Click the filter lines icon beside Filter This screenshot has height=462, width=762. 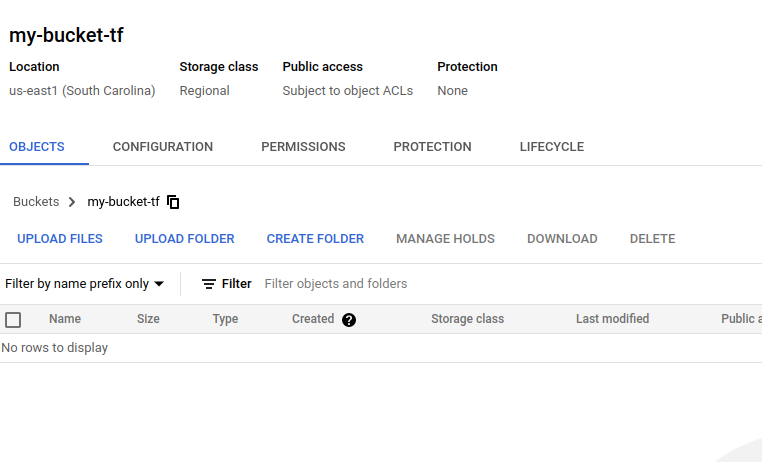[x=208, y=284]
